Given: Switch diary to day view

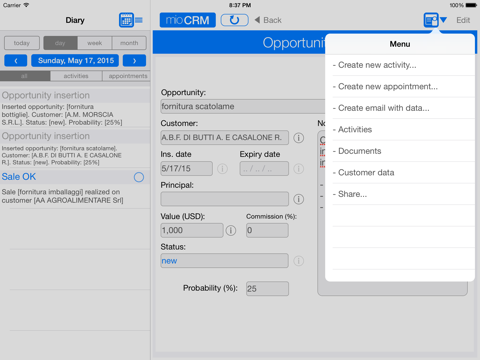Looking at the screenshot, I should tap(60, 43).
